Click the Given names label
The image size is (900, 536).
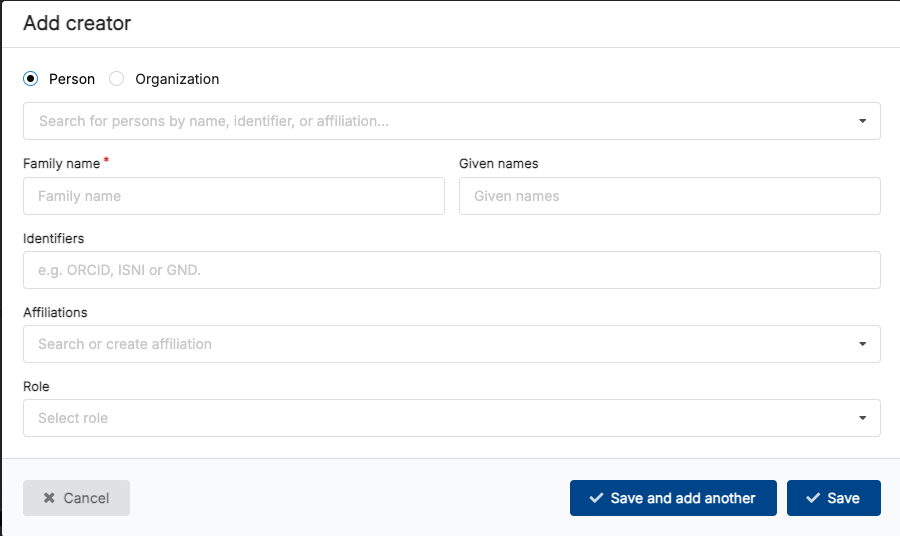click(x=499, y=163)
